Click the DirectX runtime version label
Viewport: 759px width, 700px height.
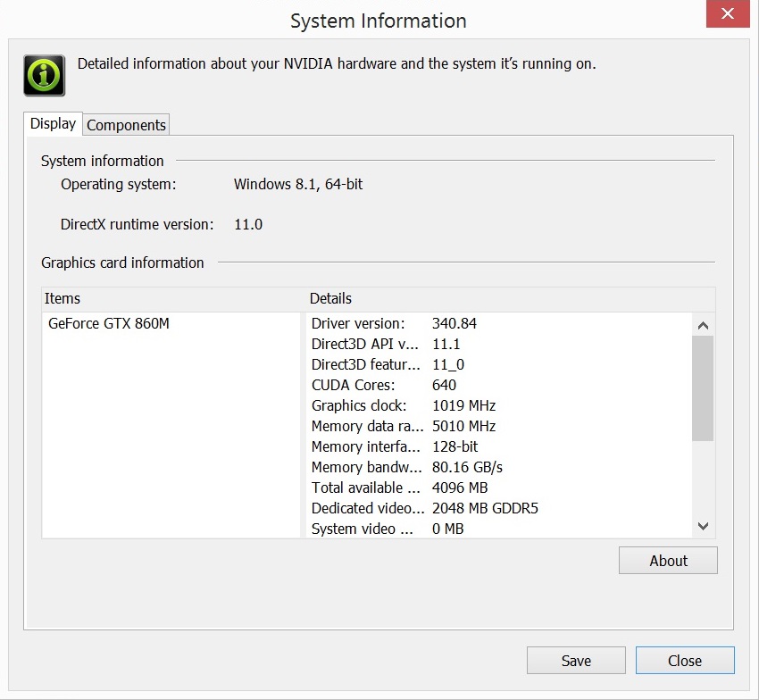pyautogui.click(x=137, y=225)
